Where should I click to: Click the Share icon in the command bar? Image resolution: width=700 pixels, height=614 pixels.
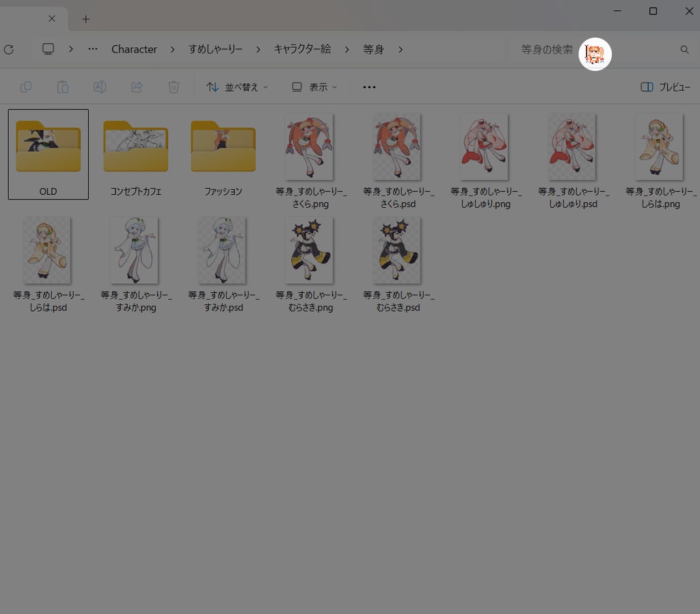tap(137, 87)
